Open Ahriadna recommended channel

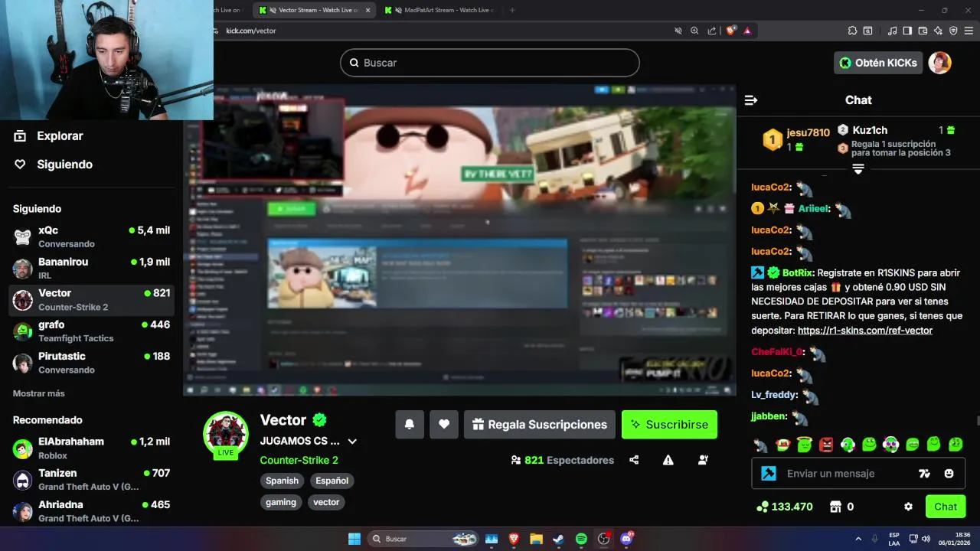(x=92, y=510)
